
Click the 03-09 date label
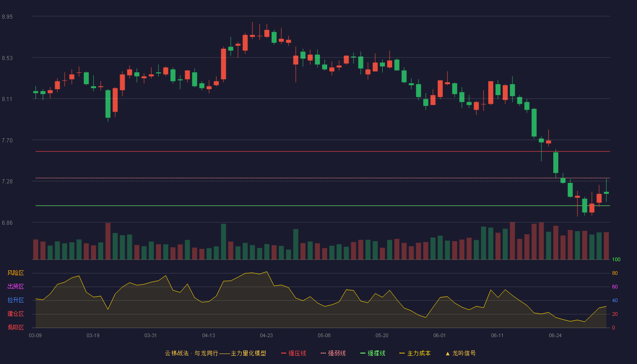pos(35,335)
